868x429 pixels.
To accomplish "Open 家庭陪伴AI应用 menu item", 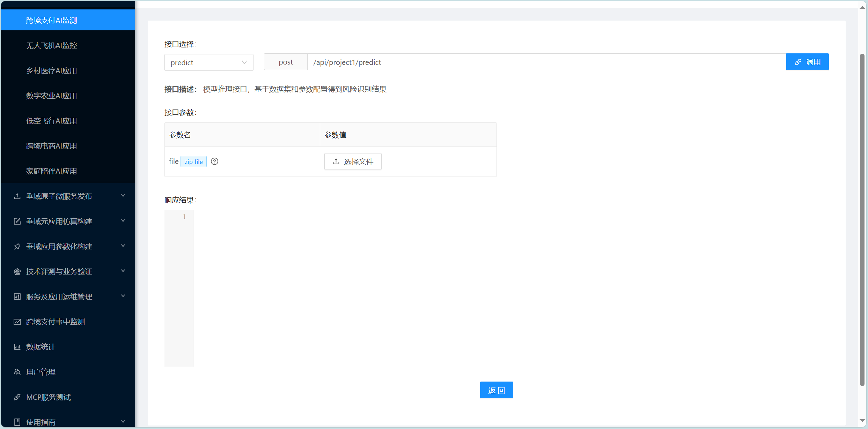I will click(x=68, y=171).
